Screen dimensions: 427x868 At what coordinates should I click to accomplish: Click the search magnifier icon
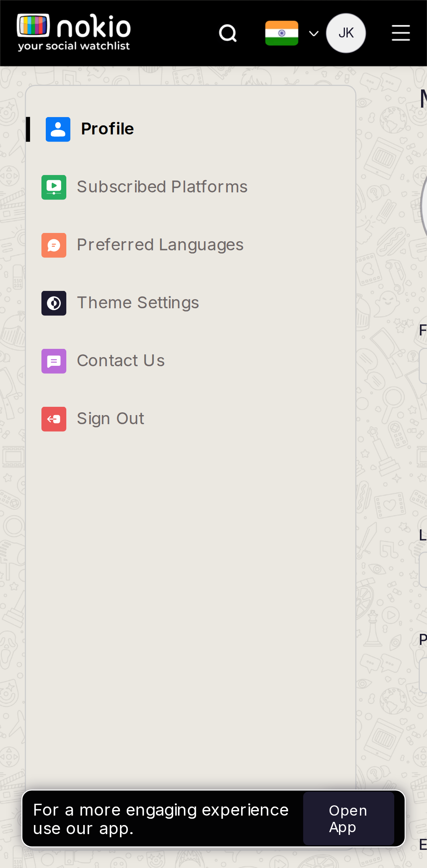(228, 33)
